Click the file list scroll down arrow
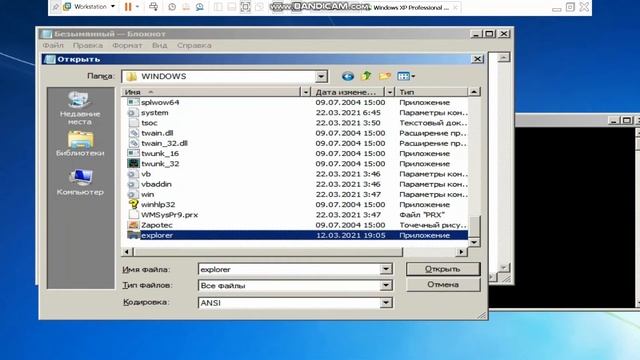The image size is (640, 360). (x=474, y=242)
